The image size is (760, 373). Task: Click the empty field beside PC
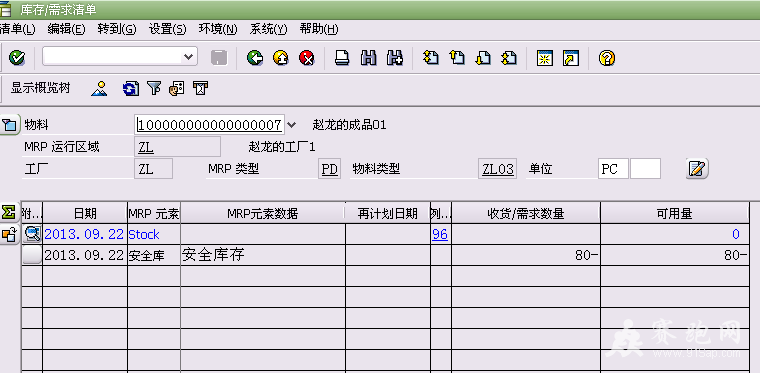(645, 169)
